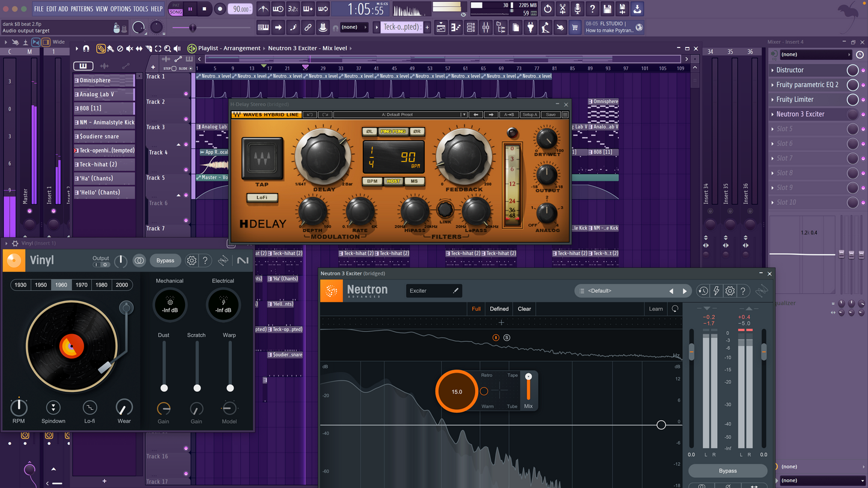Open the plugin picker plug icon
868x488 pixels.
[531, 28]
